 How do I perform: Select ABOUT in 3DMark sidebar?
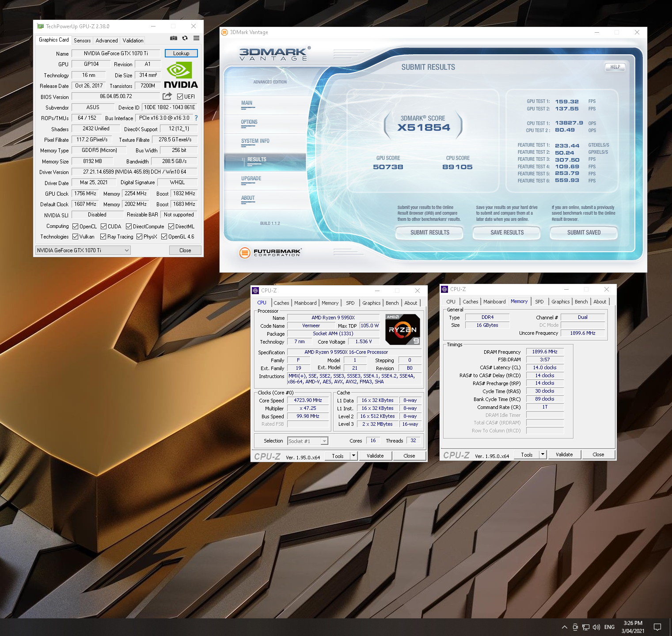click(x=265, y=200)
